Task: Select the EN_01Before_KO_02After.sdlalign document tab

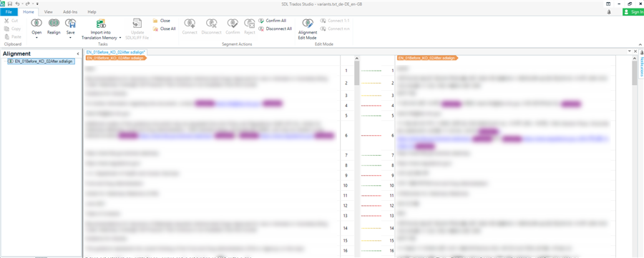Action: point(117,52)
